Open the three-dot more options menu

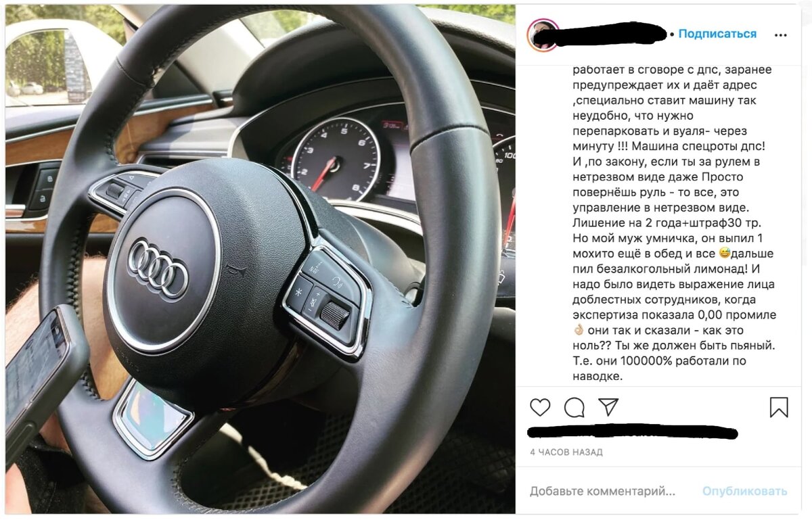tap(780, 34)
